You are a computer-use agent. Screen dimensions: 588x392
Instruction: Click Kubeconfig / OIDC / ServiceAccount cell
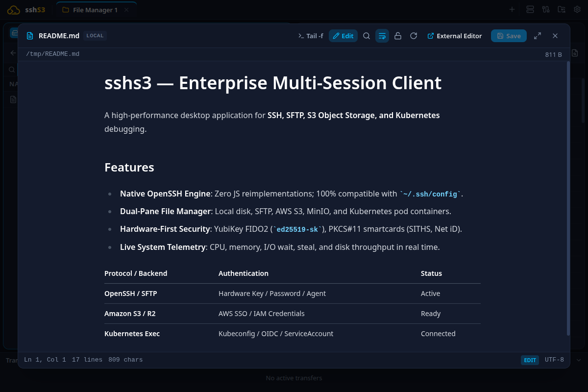click(276, 334)
